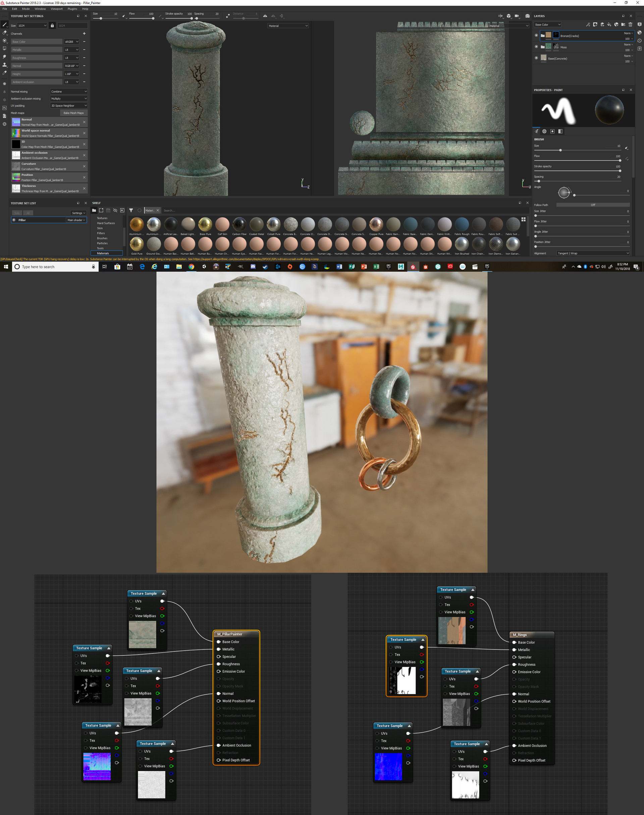Open the Normal mixing 'Combine' dropdown
This screenshot has width=644, height=815.
pos(69,91)
